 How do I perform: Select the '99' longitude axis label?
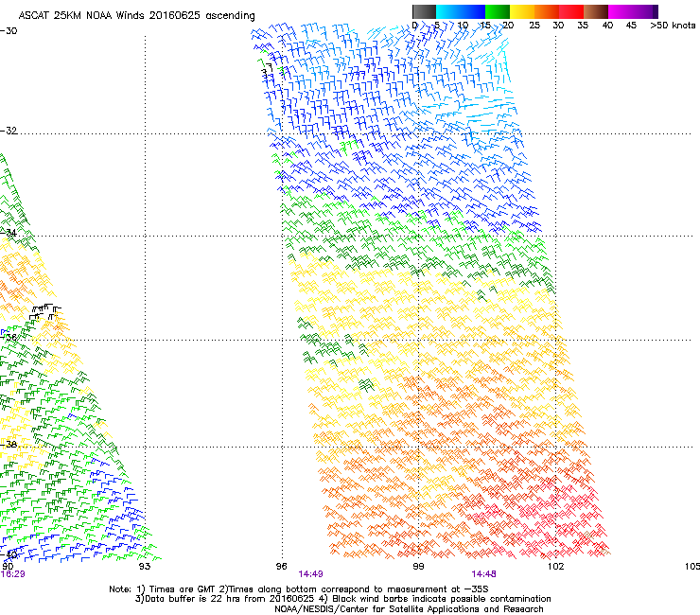[418, 567]
